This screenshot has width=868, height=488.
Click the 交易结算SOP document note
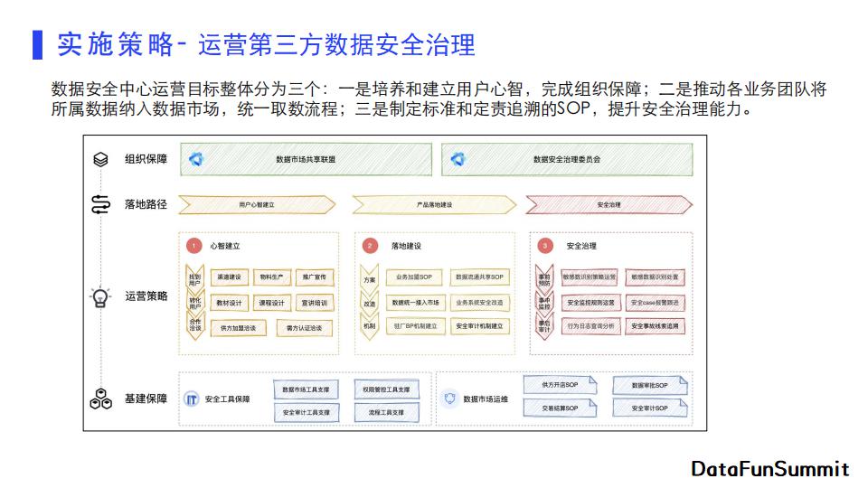(x=561, y=408)
